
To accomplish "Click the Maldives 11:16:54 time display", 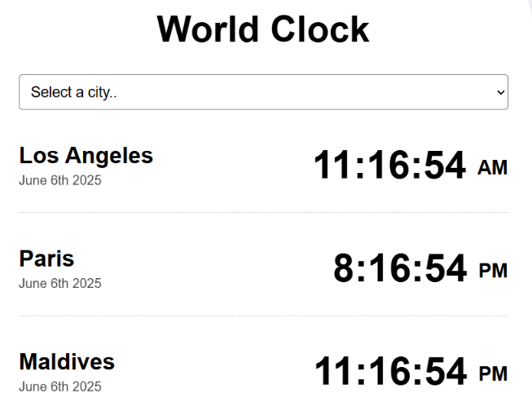I will (x=390, y=372).
